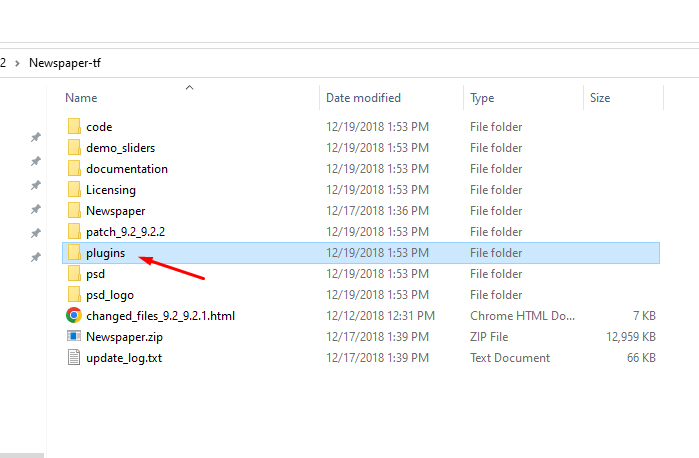
Task: Click the 7 KB size value
Action: click(x=645, y=316)
